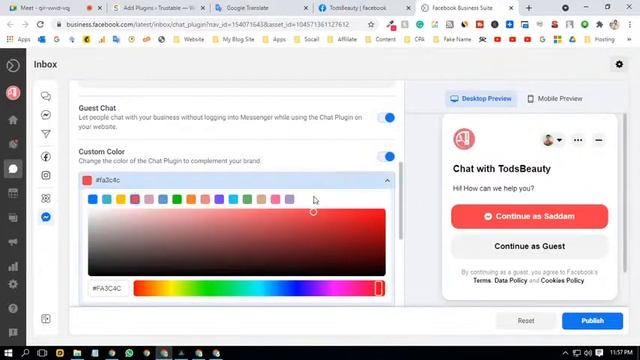Open WhatsApp from taskbar
This screenshot has width=640, height=360.
pyautogui.click(x=129, y=353)
